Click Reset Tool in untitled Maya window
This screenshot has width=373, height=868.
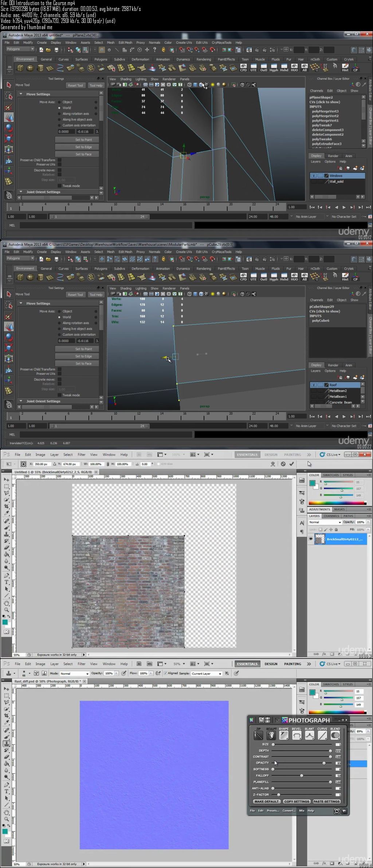[x=75, y=85]
